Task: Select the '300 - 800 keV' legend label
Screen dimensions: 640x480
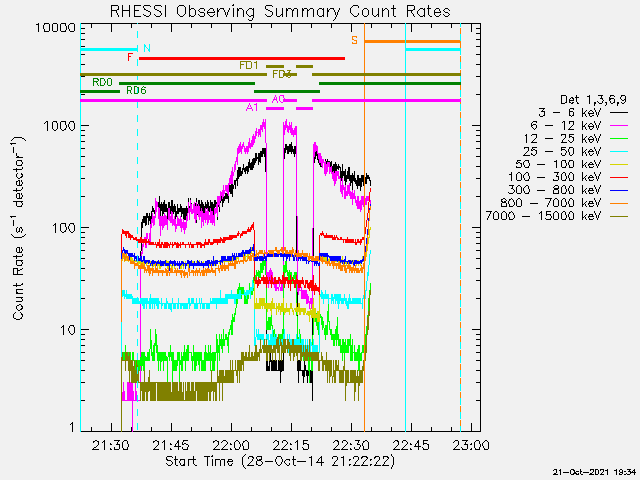Action: [554, 190]
